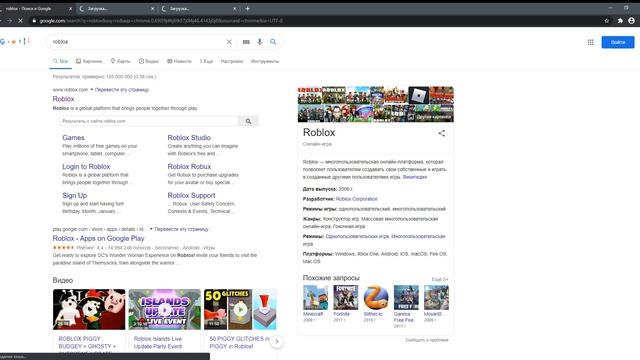Open the Roblox images strip in knowledge panel

point(376,104)
